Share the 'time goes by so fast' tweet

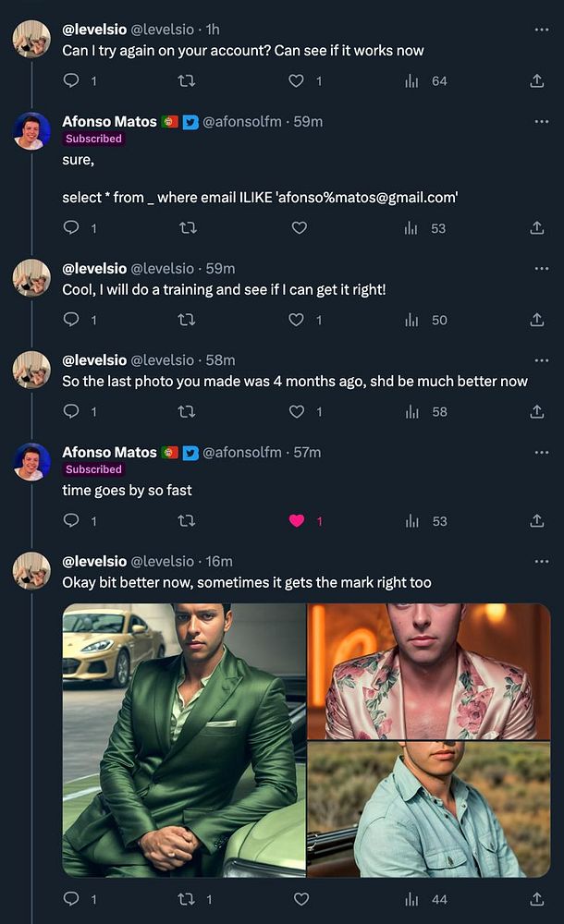click(536, 521)
